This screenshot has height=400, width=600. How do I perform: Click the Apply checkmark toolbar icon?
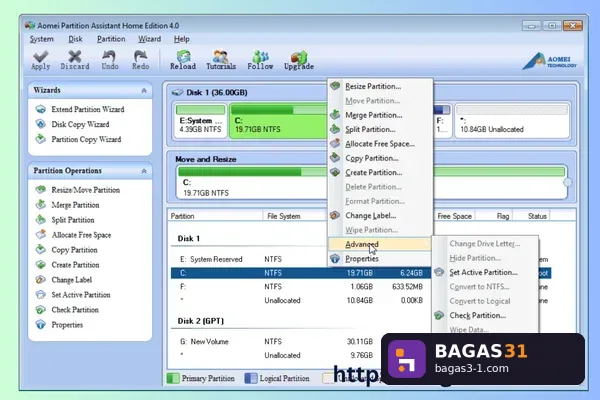[x=41, y=56]
